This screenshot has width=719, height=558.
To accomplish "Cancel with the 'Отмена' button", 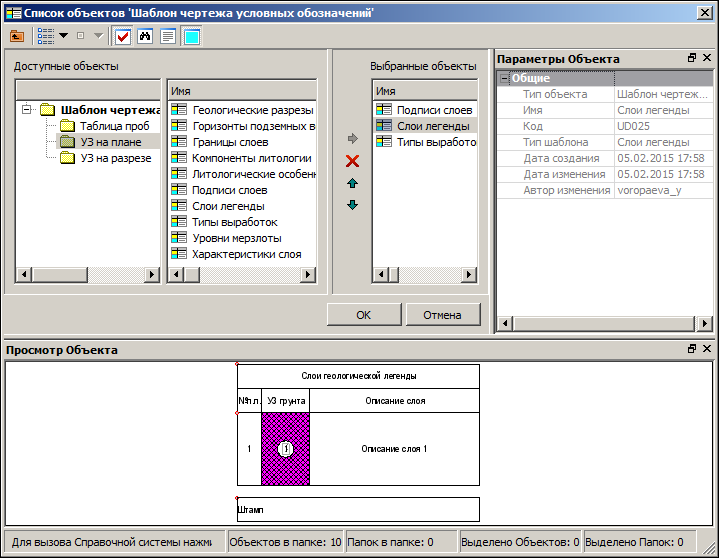I will click(x=443, y=315).
